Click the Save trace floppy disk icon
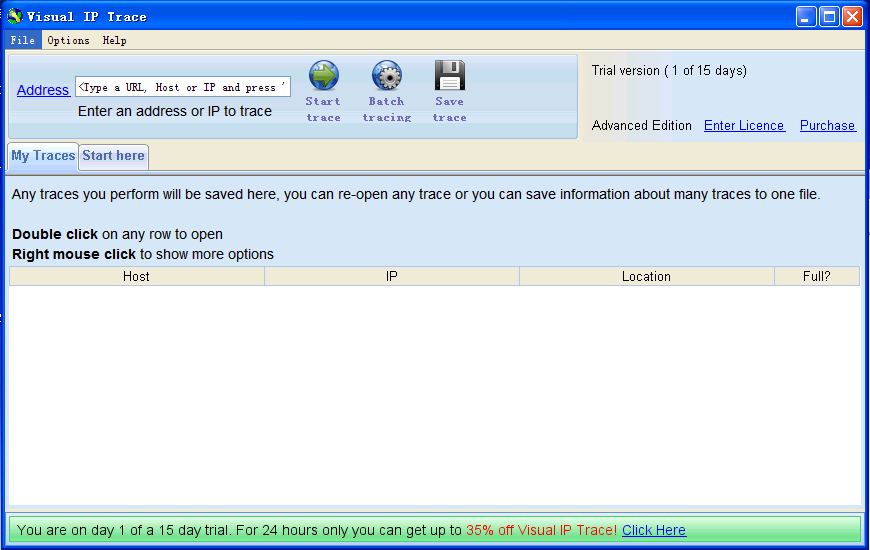870x550 pixels. coord(449,75)
